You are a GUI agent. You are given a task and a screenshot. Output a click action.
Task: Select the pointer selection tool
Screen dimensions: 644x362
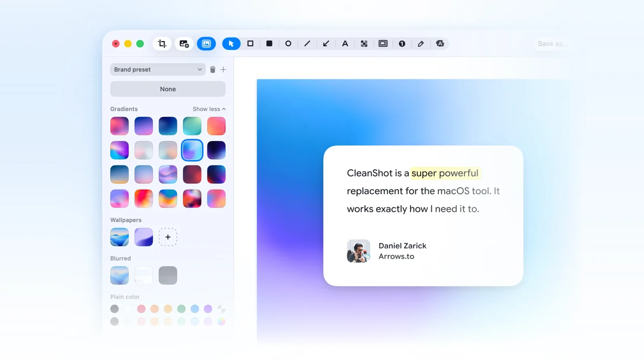(x=231, y=43)
